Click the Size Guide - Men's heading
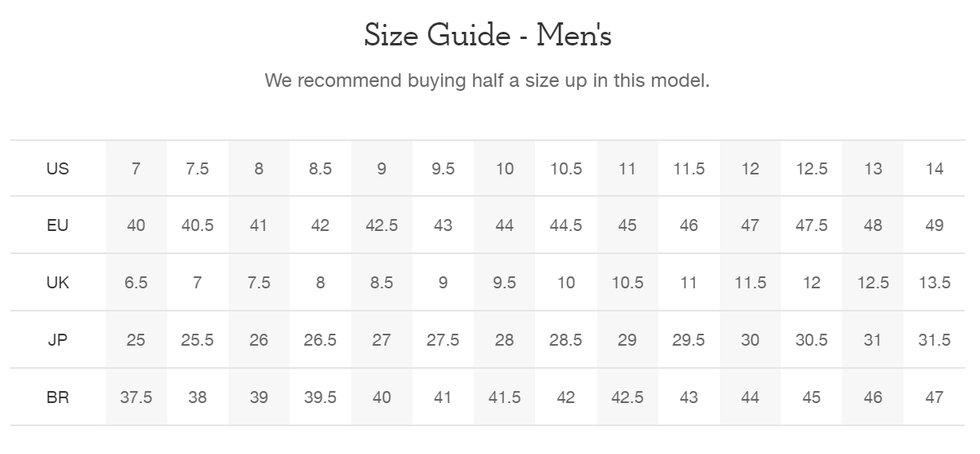 pos(487,36)
